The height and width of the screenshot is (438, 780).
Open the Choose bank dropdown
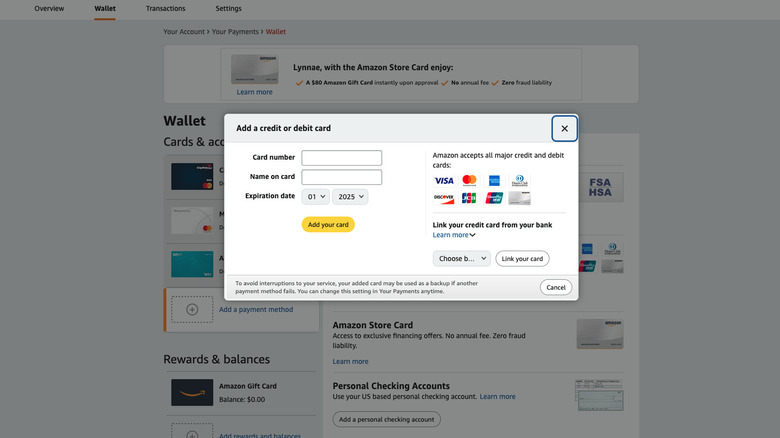coord(462,259)
